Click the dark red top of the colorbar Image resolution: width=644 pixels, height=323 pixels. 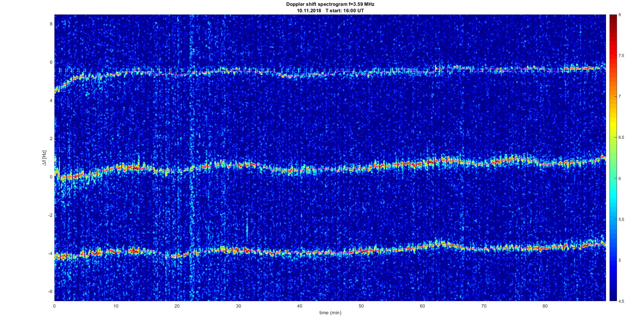613,18
